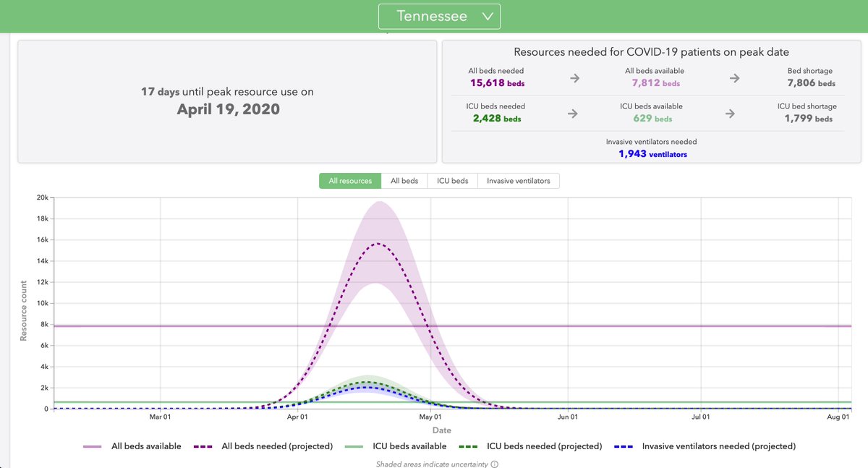Click the 8k resource count axis label
The height and width of the screenshot is (468, 868).
44,325
